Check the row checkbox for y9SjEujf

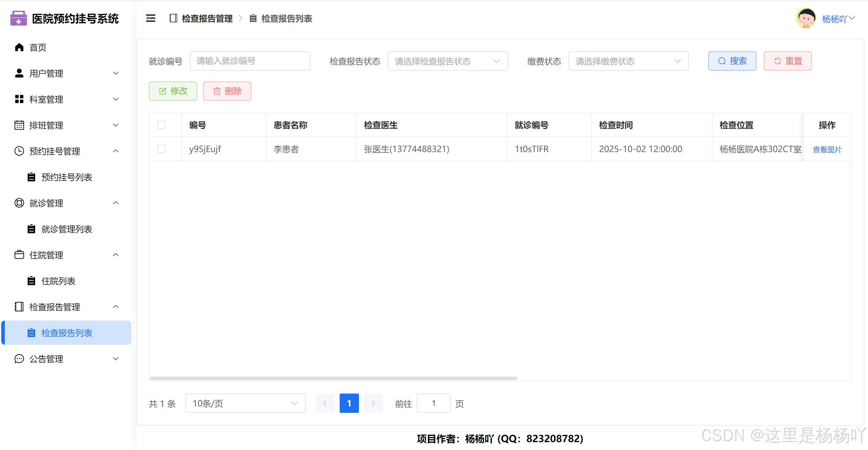pyautogui.click(x=162, y=149)
